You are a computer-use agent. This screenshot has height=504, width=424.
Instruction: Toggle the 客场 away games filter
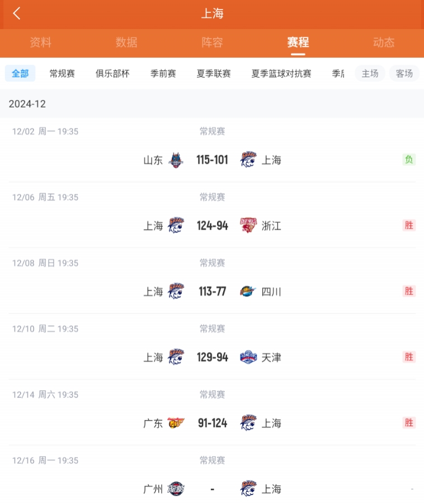click(x=404, y=73)
